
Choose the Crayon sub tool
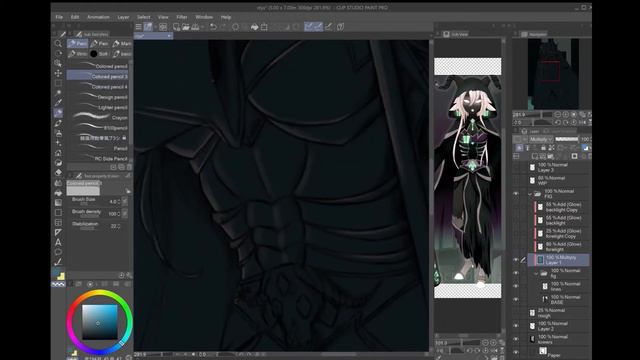pyautogui.click(x=98, y=118)
